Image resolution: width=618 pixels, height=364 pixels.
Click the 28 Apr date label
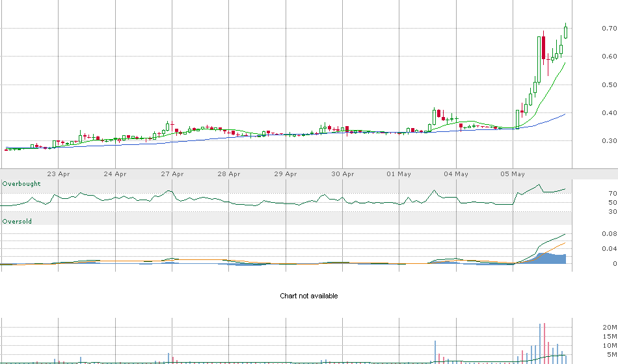pyautogui.click(x=228, y=174)
